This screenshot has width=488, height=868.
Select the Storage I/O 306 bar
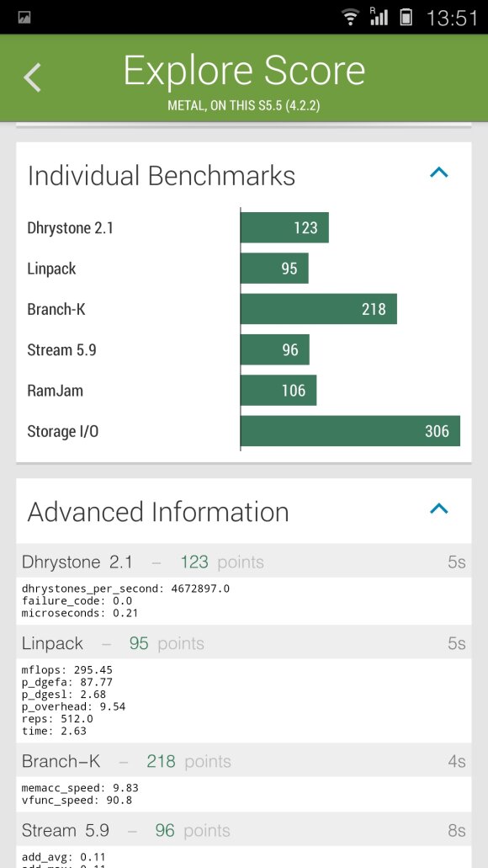tap(350, 431)
